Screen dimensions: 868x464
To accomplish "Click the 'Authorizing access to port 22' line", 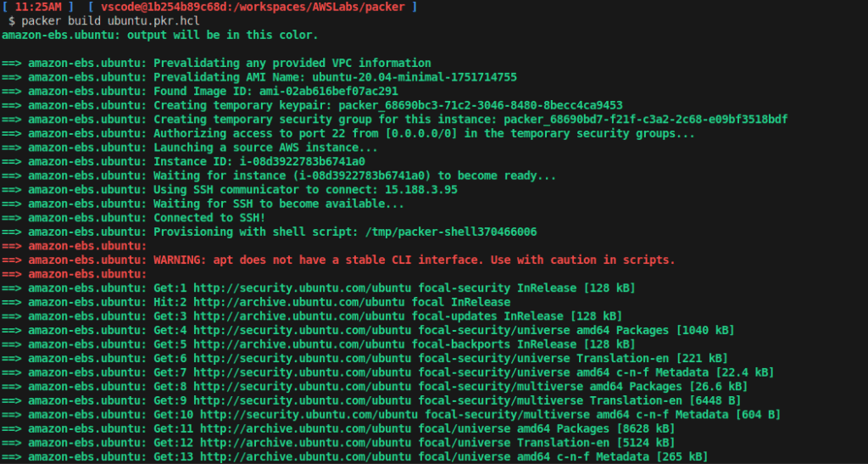I will tap(348, 133).
